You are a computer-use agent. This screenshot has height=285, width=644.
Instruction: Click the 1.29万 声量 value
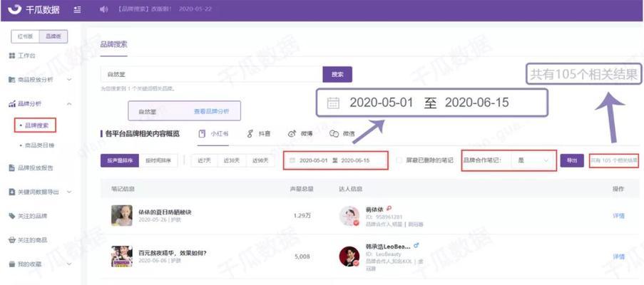[x=302, y=216]
